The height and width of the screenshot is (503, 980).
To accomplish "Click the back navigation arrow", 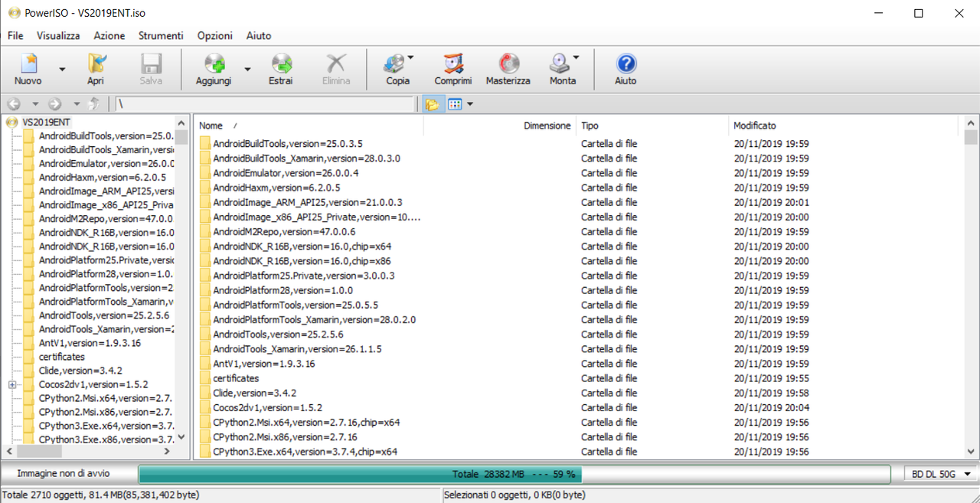I will click(x=14, y=104).
